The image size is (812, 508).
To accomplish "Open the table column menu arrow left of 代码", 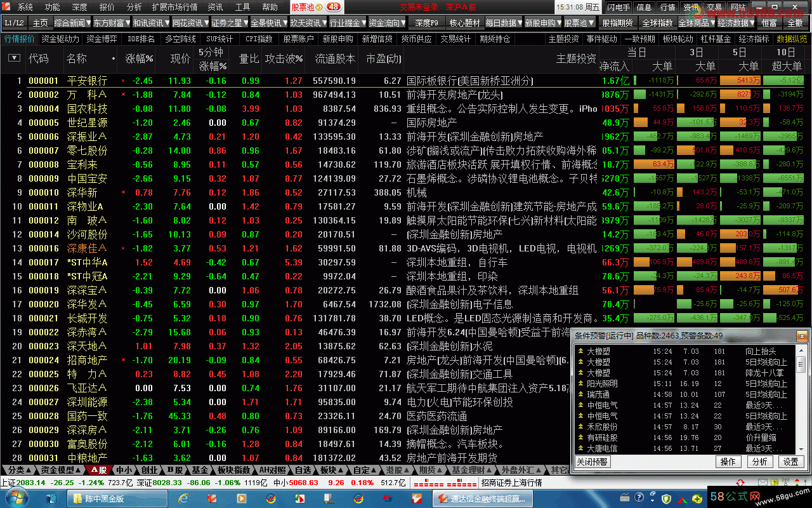I will coord(14,58).
